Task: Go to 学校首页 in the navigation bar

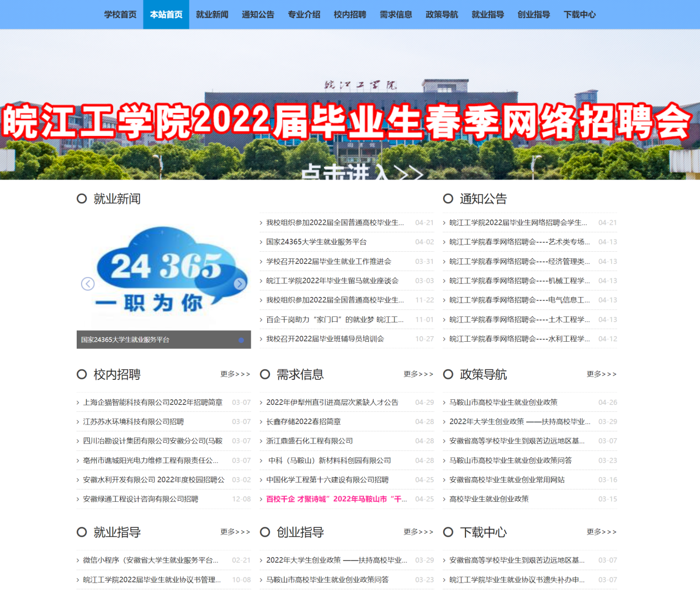Action: (120, 14)
